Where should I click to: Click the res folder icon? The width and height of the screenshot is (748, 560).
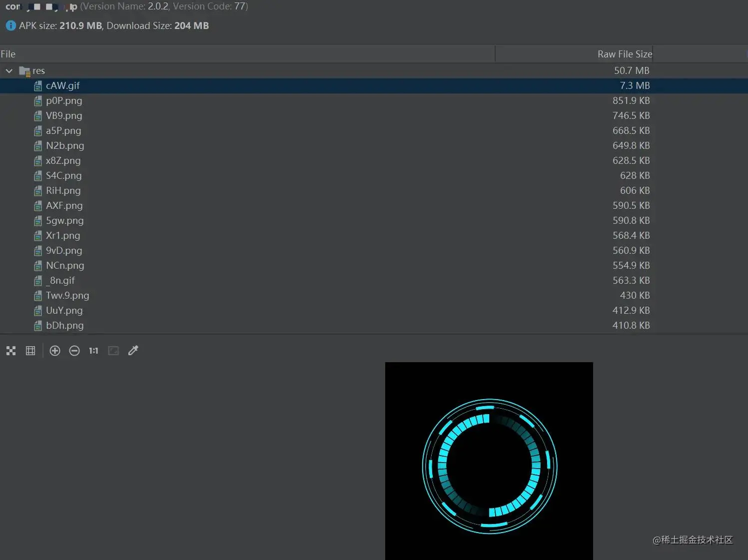24,71
